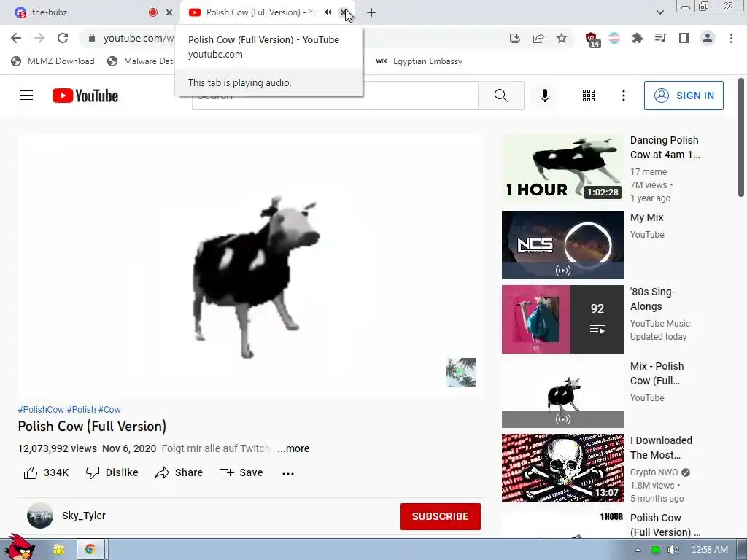
Task: Open the 17 meme channel name
Action: click(649, 172)
